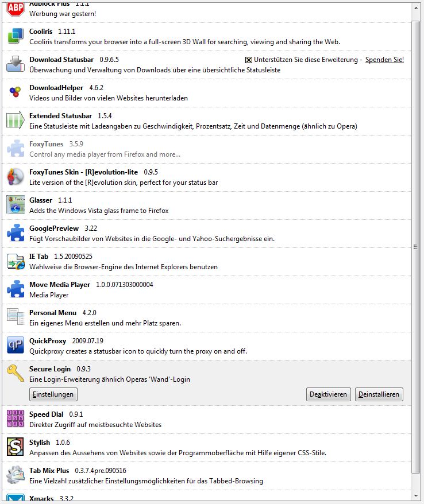Select 'Control any media player' description

[105, 154]
